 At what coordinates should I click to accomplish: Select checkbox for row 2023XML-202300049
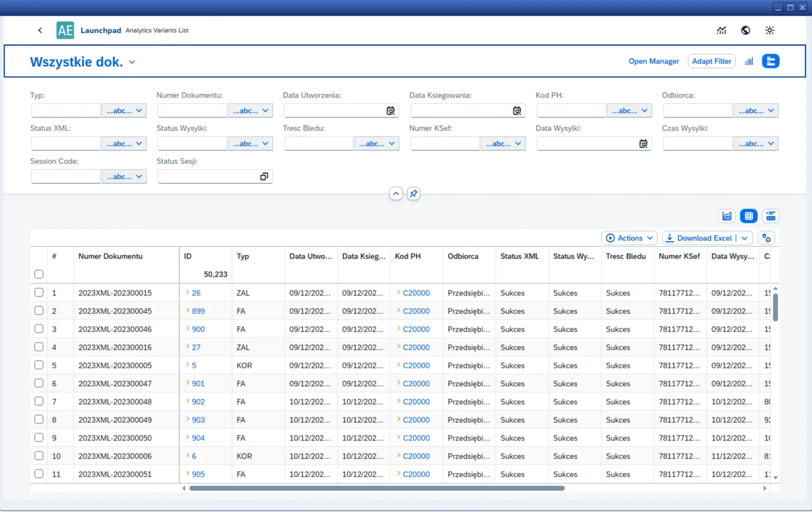[x=39, y=420]
